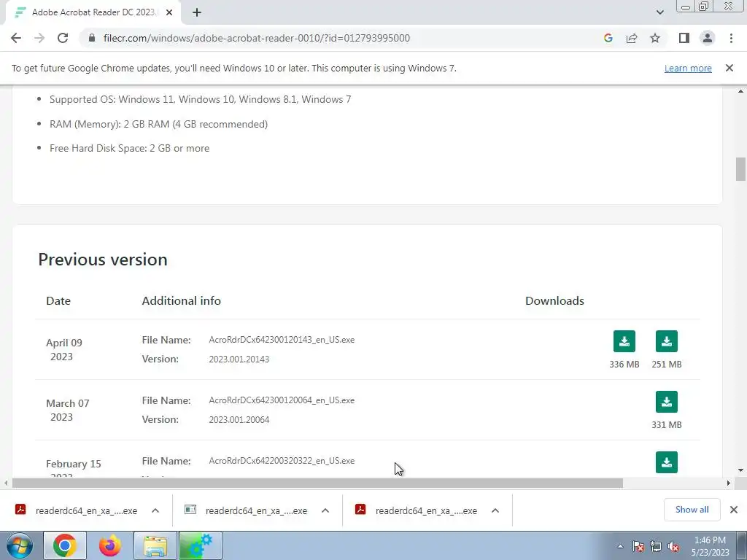The image size is (747, 560).
Task: Go back to the previous page
Action: [x=16, y=38]
